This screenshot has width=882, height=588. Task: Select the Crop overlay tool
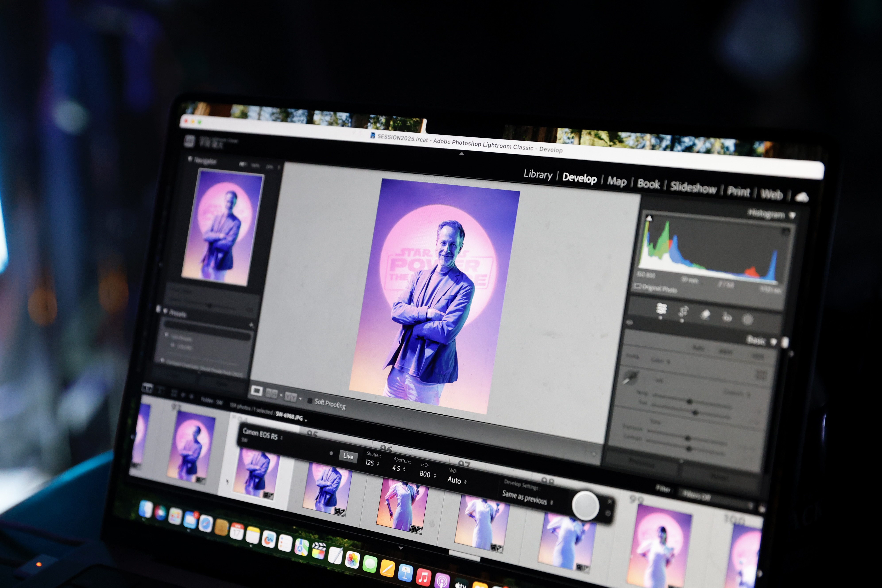683,312
